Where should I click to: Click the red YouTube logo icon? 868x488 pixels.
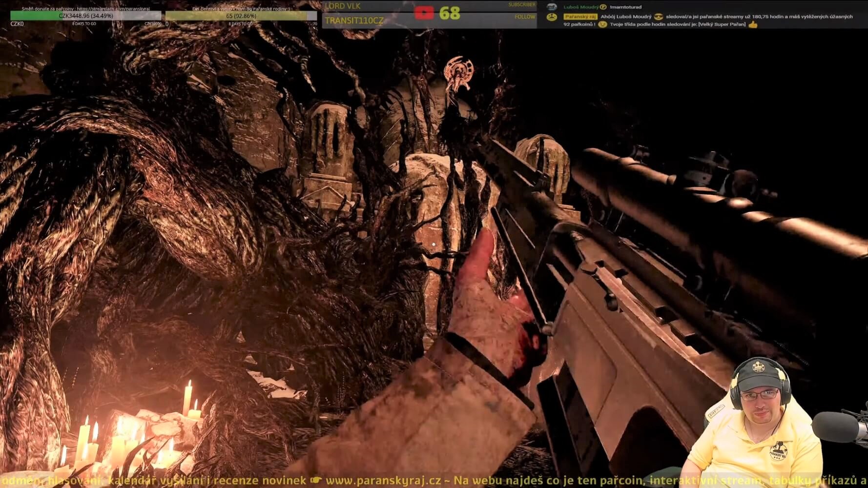424,13
